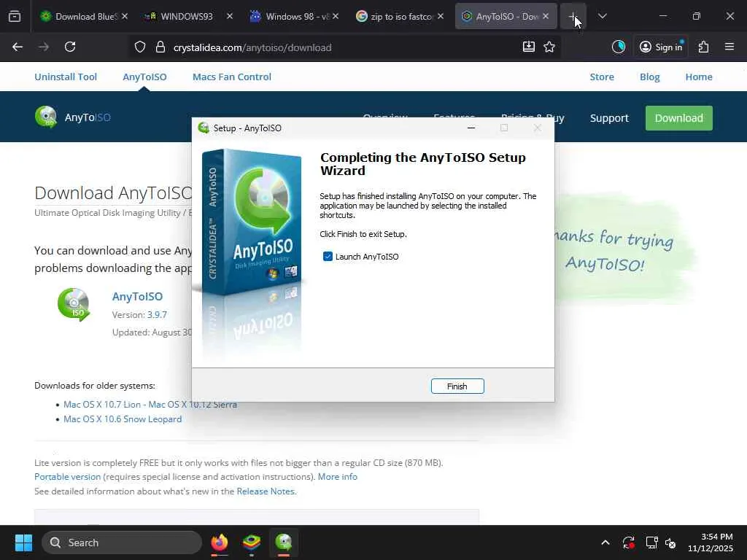
Task: Open the AnyToISO setup taskbar icon
Action: [284, 542]
